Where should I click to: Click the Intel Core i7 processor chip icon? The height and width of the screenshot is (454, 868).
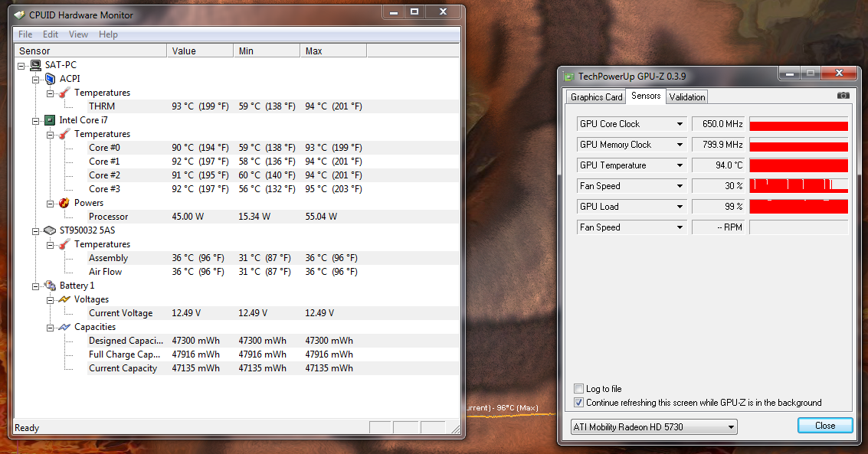point(50,120)
